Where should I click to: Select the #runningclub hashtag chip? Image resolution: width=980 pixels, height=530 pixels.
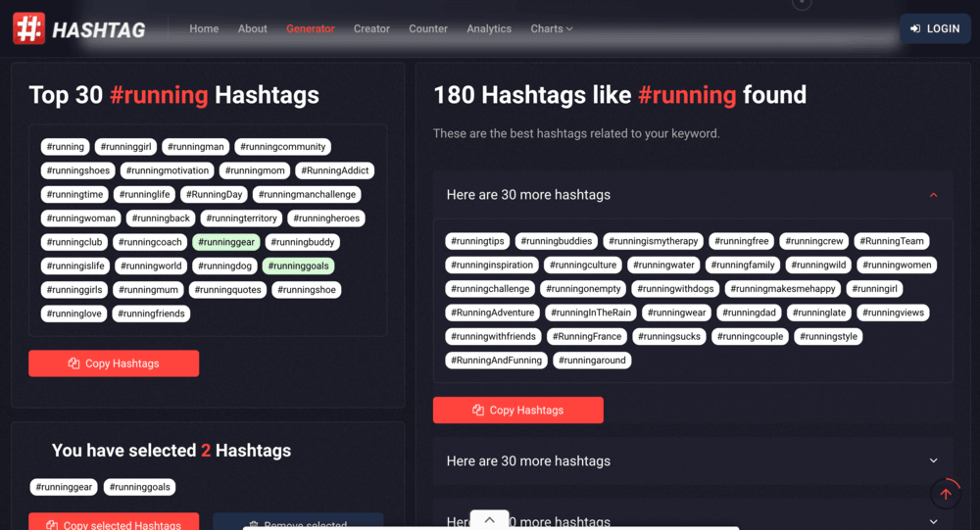click(74, 242)
